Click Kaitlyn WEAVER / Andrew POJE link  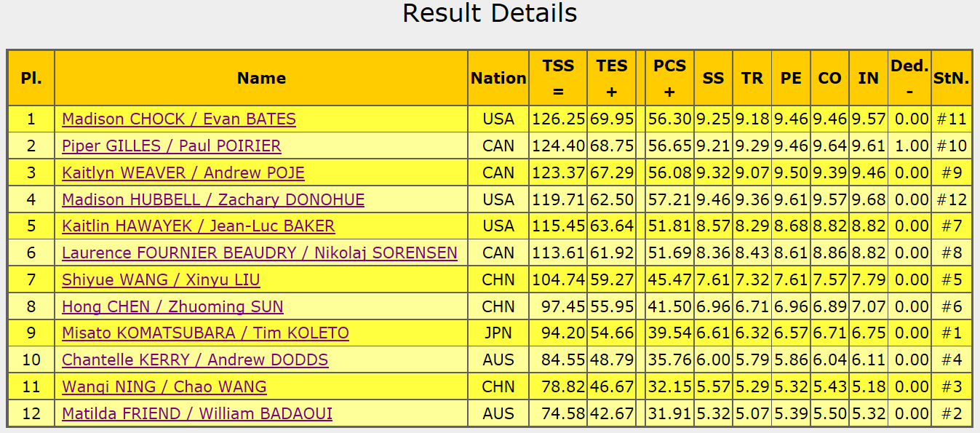coord(183,173)
